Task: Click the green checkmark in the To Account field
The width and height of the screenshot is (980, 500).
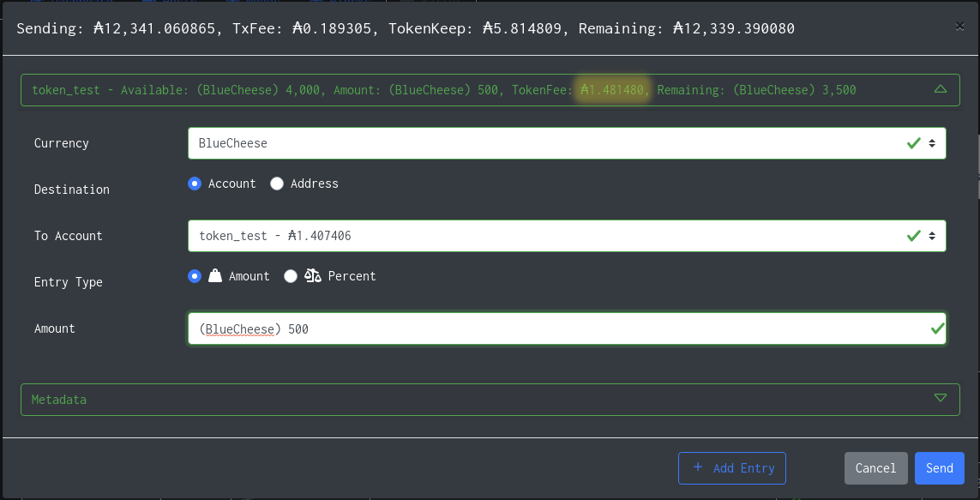Action: pos(914,236)
